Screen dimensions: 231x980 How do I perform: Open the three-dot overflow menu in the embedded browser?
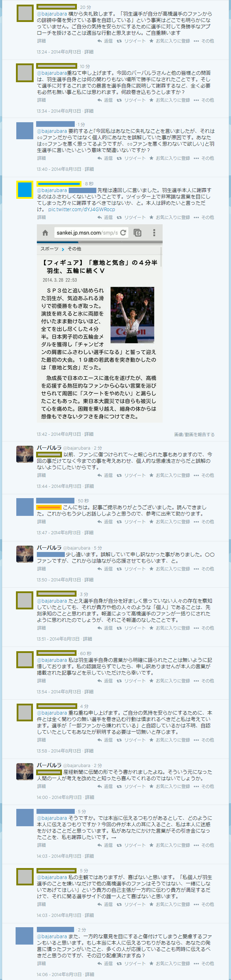coord(154,233)
